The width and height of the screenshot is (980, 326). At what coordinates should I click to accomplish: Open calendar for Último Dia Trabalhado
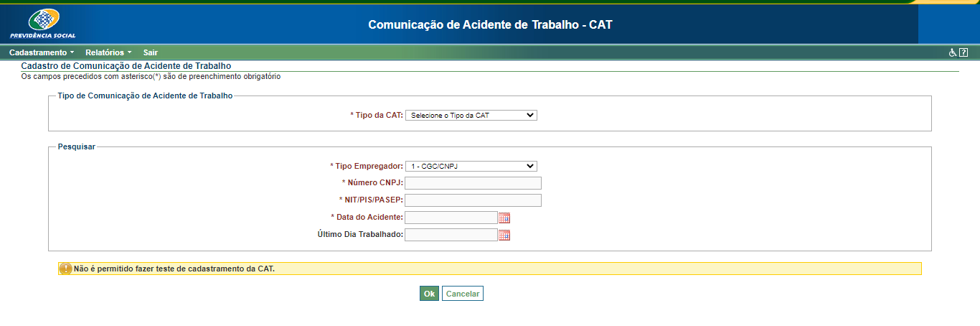click(x=504, y=235)
